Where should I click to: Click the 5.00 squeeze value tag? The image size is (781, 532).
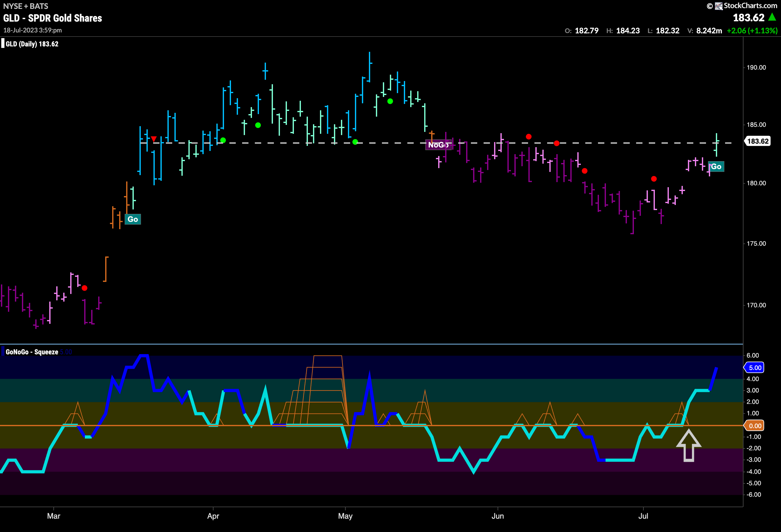(x=754, y=367)
